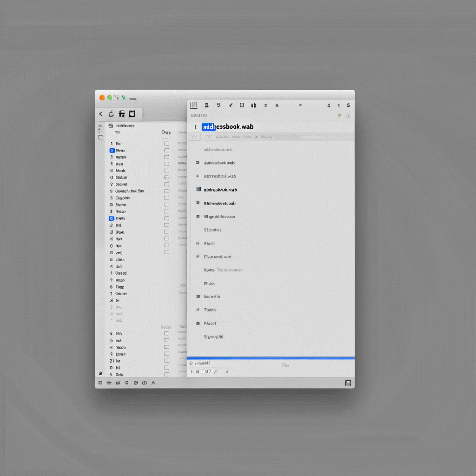Click the "4" item in the panel toolbar

(329, 106)
